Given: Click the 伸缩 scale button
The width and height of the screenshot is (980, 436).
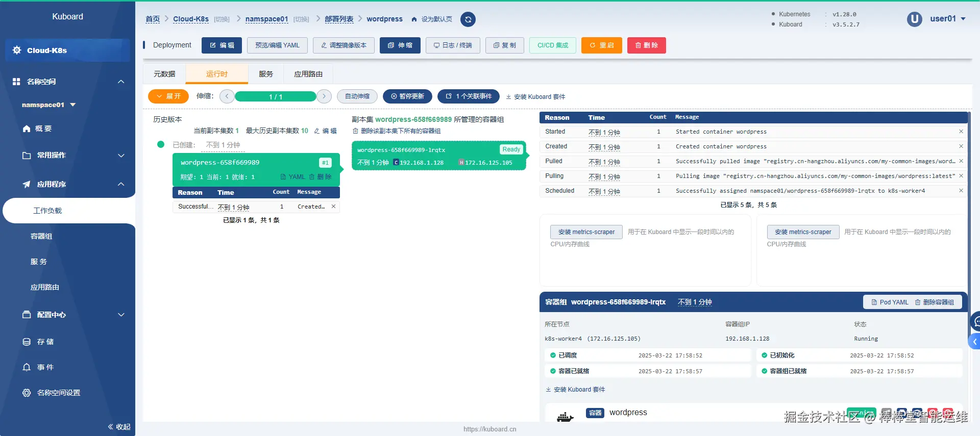Looking at the screenshot, I should 400,45.
